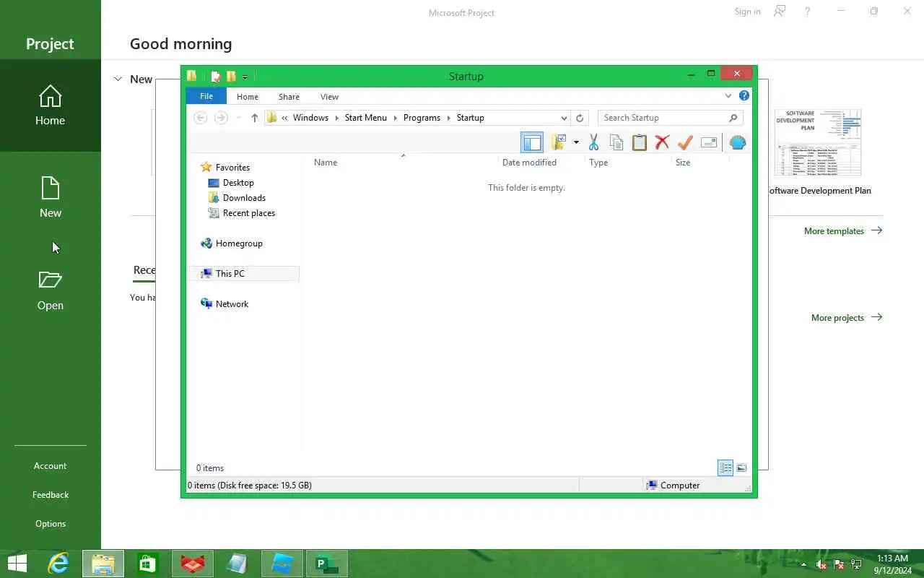
Task: Click the Project feedback person icon
Action: (x=780, y=12)
